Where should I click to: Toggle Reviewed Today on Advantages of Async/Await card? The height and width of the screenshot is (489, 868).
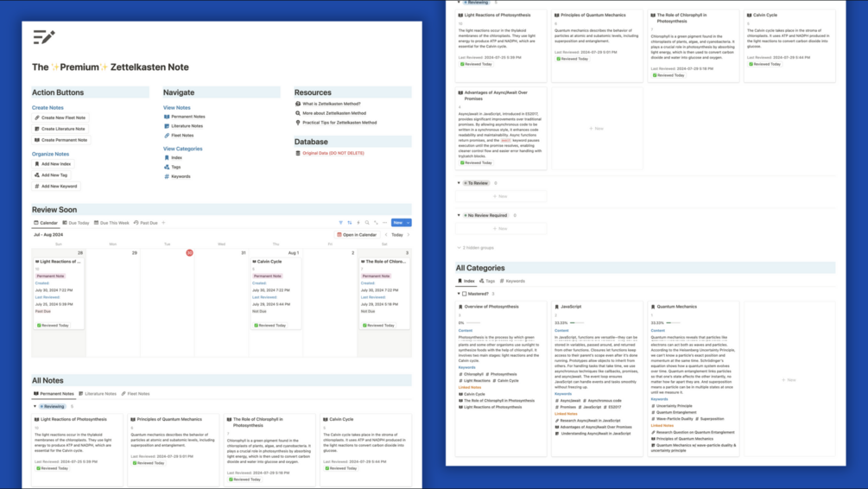[x=476, y=162]
